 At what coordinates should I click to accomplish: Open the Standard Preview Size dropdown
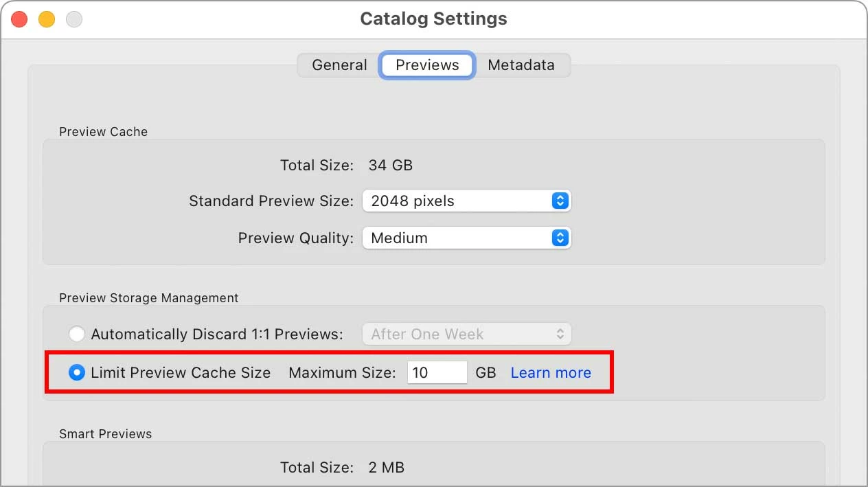[466, 201]
